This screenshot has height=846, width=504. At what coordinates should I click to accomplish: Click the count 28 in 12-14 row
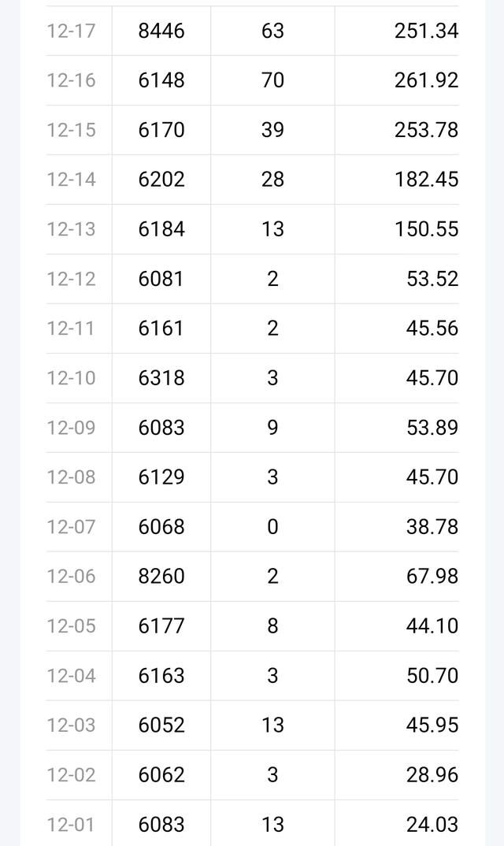[272, 180]
